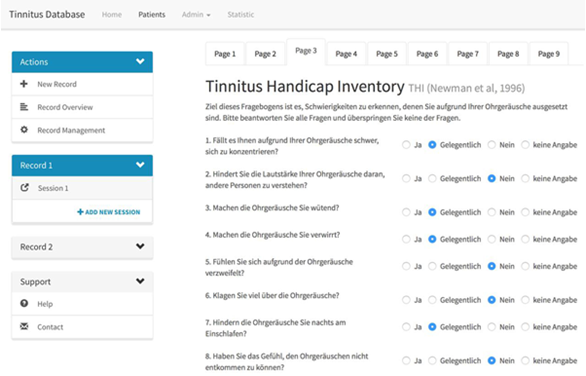This screenshot has width=586, height=376.
Task: Switch to Page 2 tab
Action: click(x=265, y=54)
